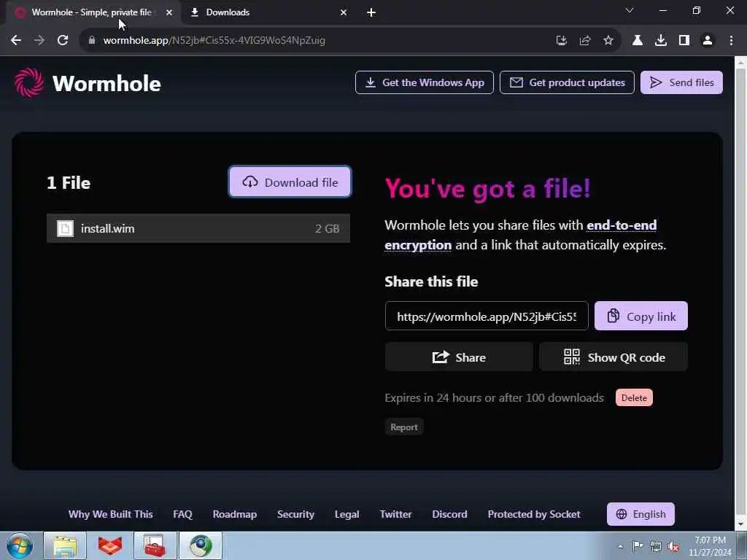The image size is (747, 560).
Task: Click the share page icon in address bar
Action: click(585, 41)
